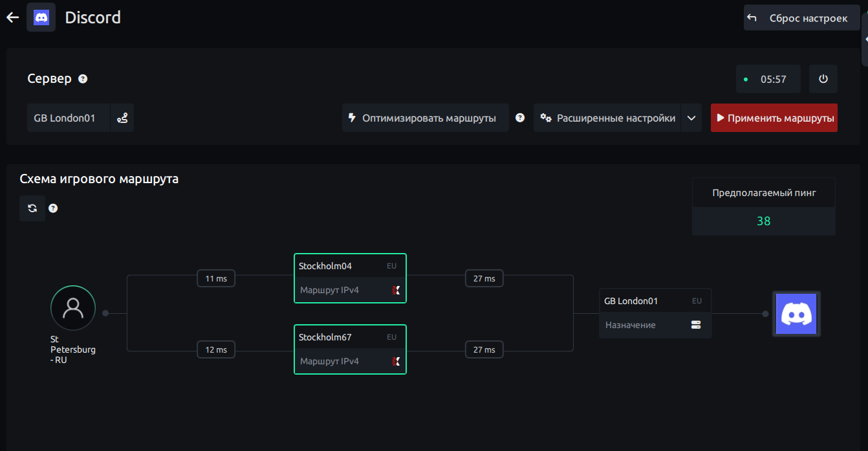Click the back arrow next to Discord

coord(12,17)
